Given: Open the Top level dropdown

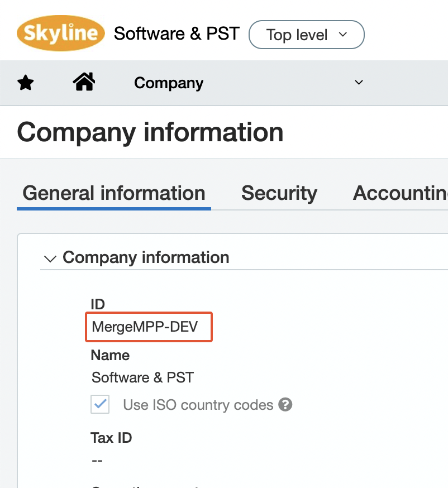Looking at the screenshot, I should click(306, 35).
